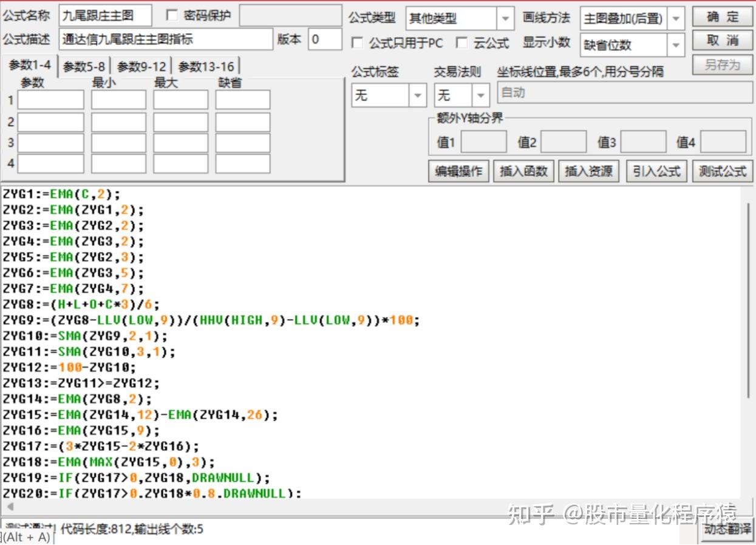Click the 引入公式 button
Viewport: 756px width, 545px height.
click(656, 171)
